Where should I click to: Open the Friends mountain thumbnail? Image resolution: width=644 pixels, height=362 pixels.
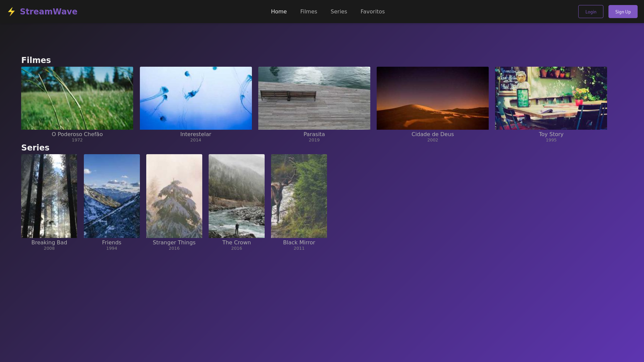click(112, 196)
